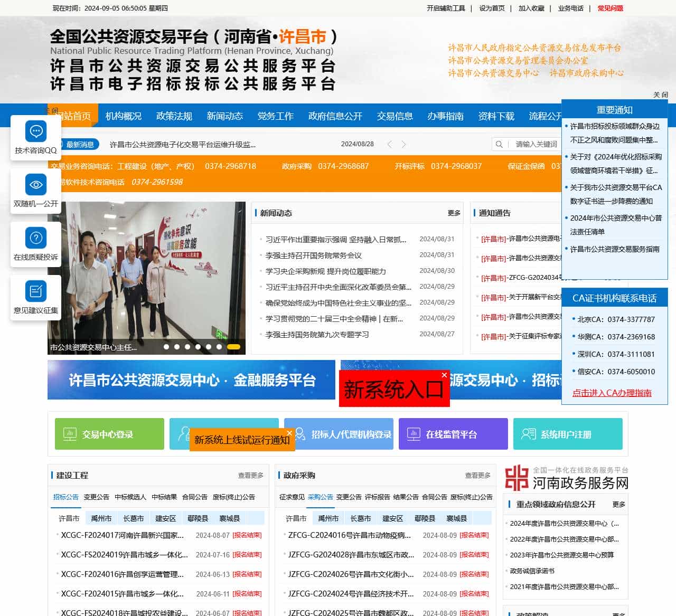Select 长葛市 under 政府采购
Viewport: 676px width, 616px height.
[x=361, y=518]
